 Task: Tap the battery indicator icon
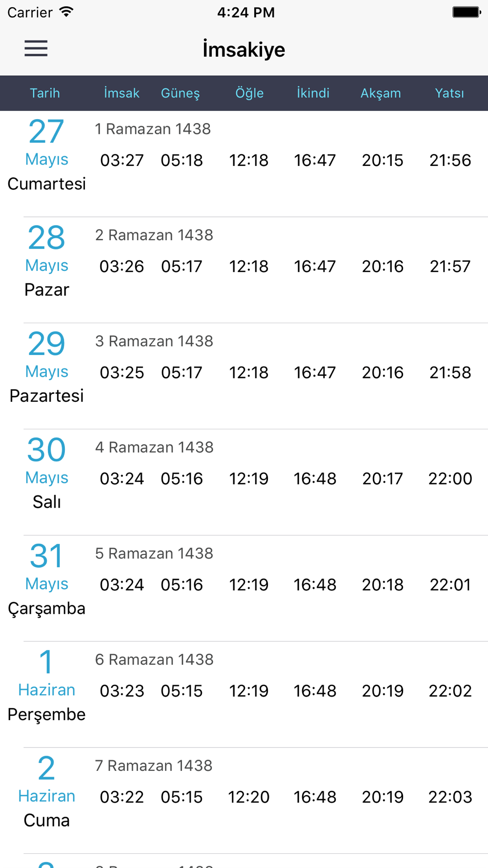click(466, 12)
